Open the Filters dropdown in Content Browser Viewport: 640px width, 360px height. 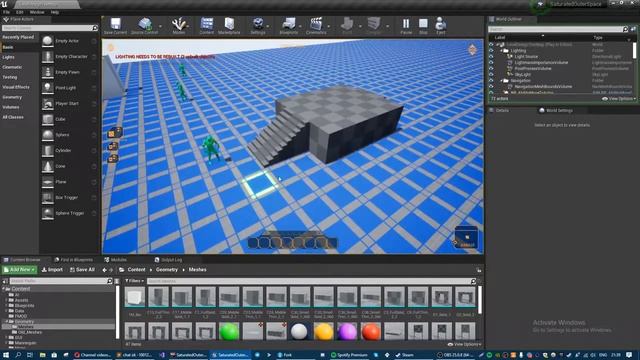click(134, 281)
